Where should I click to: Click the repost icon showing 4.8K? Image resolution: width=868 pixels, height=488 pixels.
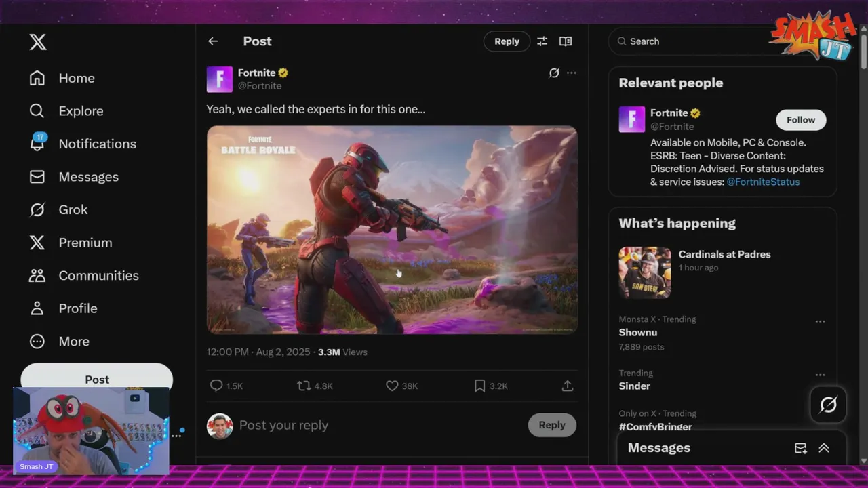[x=304, y=386]
